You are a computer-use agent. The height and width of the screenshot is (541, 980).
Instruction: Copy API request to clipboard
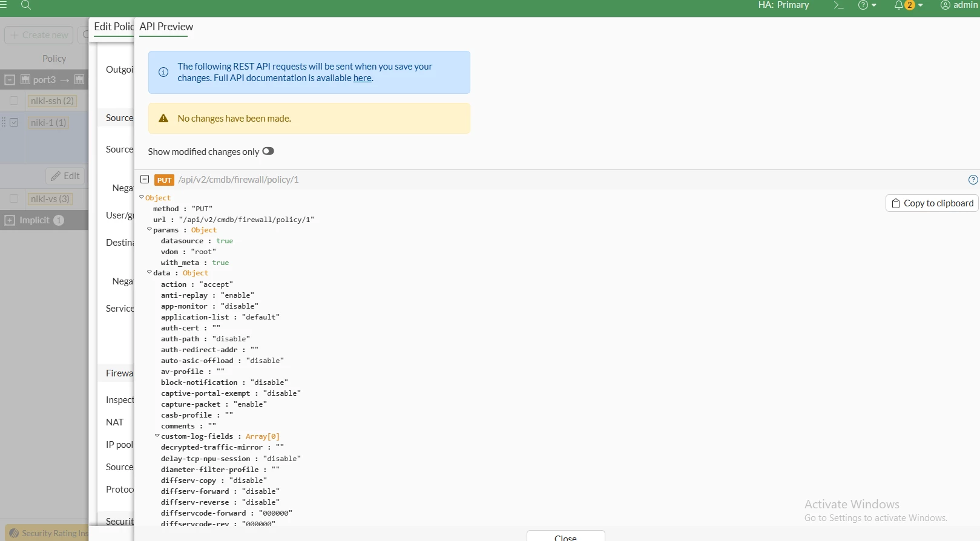click(932, 203)
